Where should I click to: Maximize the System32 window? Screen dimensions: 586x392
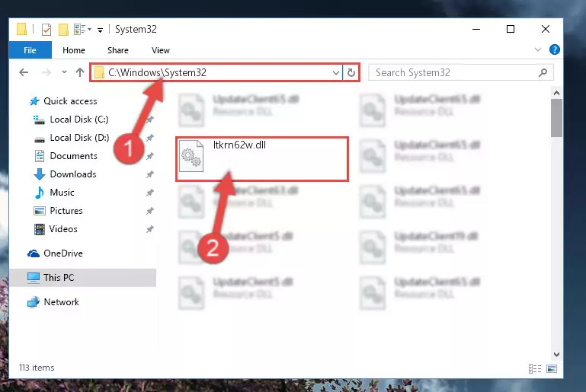click(511, 29)
